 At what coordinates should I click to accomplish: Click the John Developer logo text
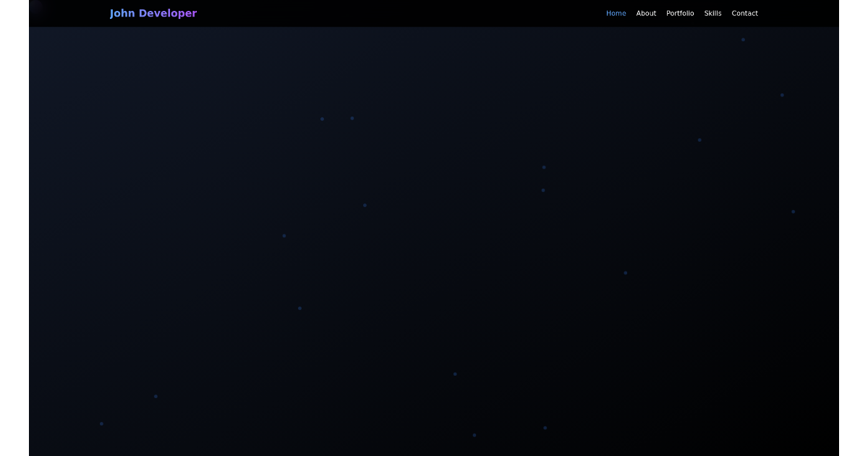[x=153, y=13]
